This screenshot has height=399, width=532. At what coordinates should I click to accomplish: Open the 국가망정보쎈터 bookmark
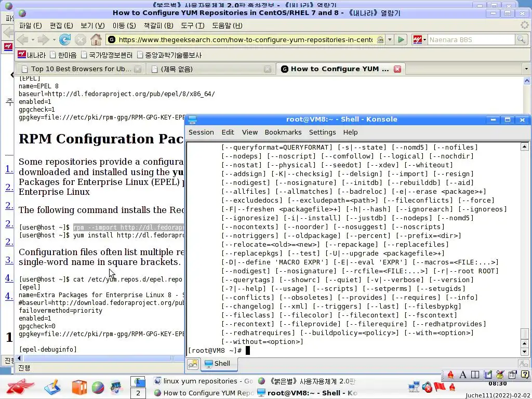[x=107, y=55]
